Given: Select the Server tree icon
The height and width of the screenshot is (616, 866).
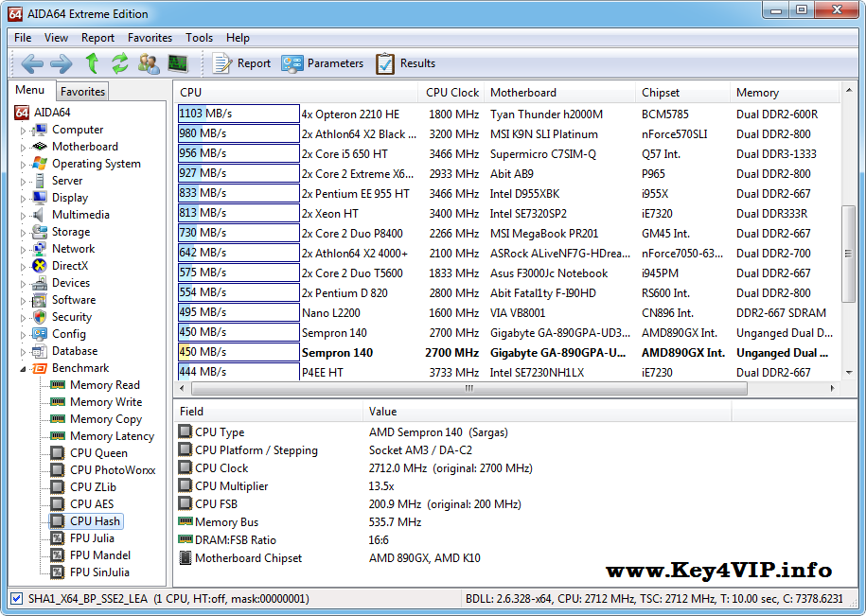Looking at the screenshot, I should pos(39,181).
